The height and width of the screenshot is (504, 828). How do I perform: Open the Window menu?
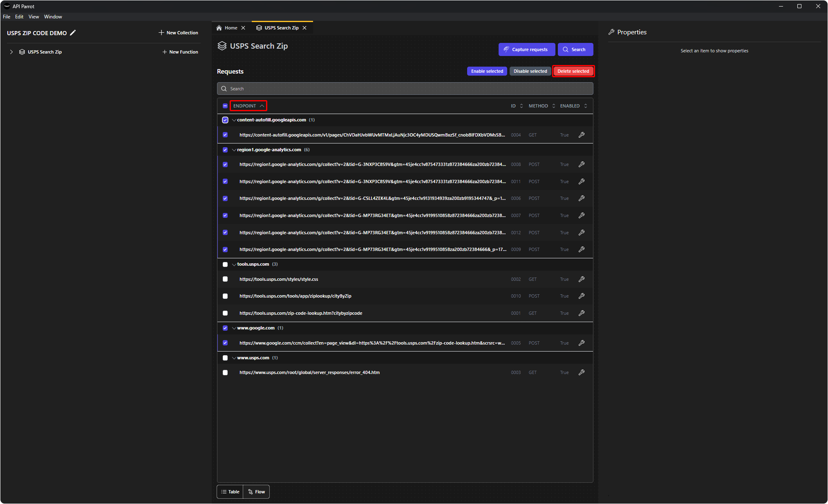(x=53, y=17)
